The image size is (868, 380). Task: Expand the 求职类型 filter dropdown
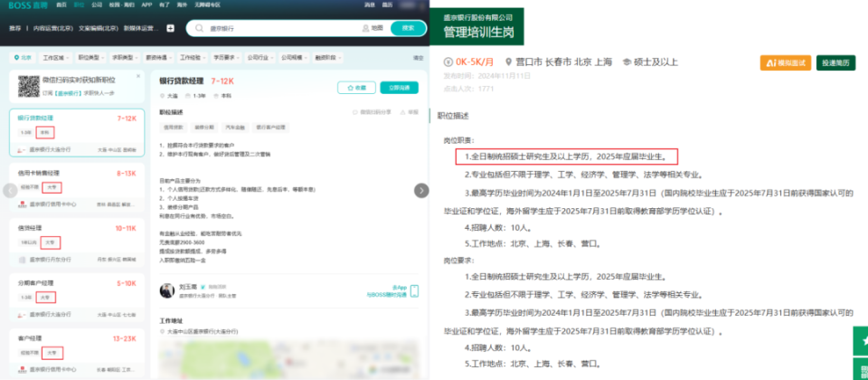pos(126,58)
